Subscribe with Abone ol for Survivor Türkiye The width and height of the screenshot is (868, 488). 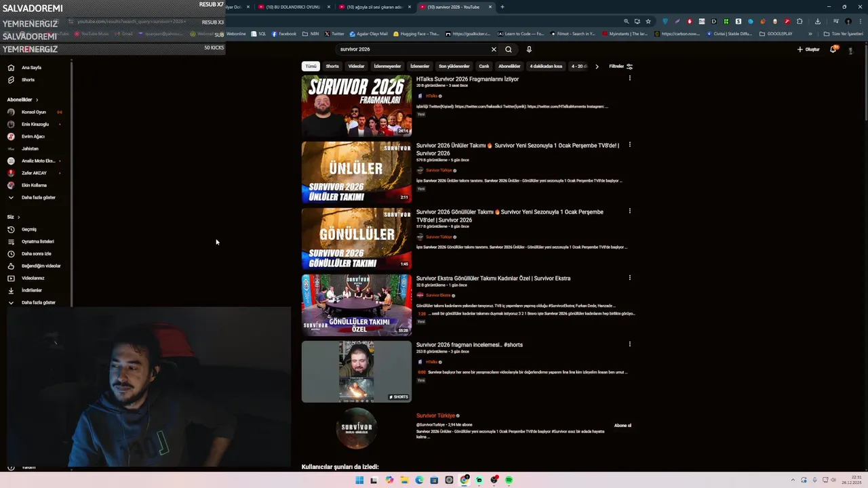(623, 426)
